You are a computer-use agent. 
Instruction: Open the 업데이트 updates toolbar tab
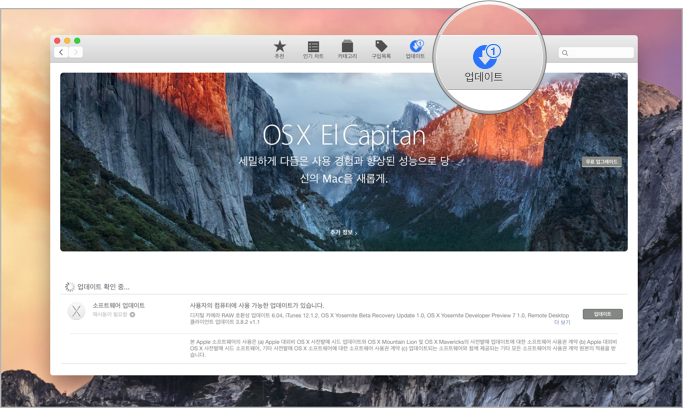[x=415, y=49]
